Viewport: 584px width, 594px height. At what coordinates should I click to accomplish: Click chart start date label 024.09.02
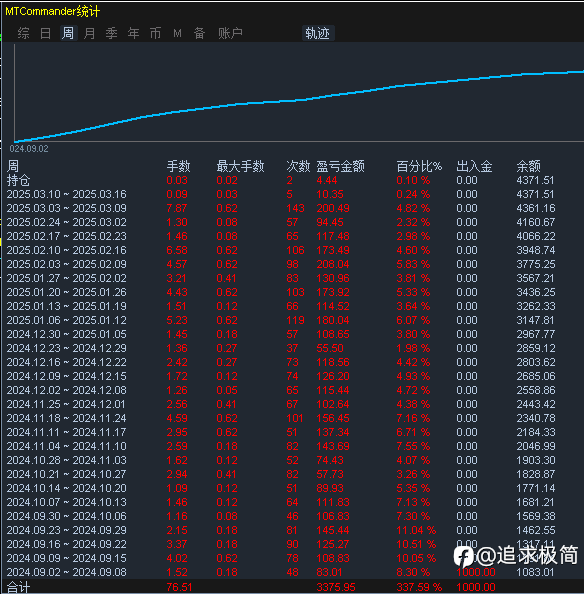coord(29,149)
